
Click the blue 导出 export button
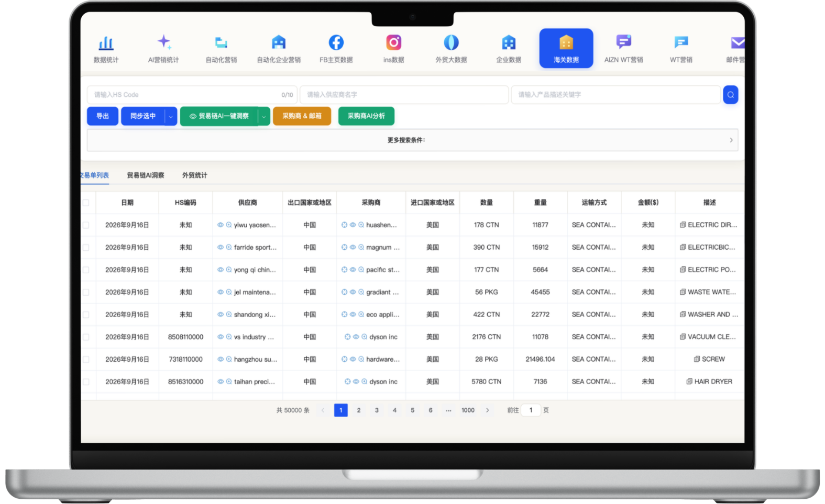pos(103,116)
